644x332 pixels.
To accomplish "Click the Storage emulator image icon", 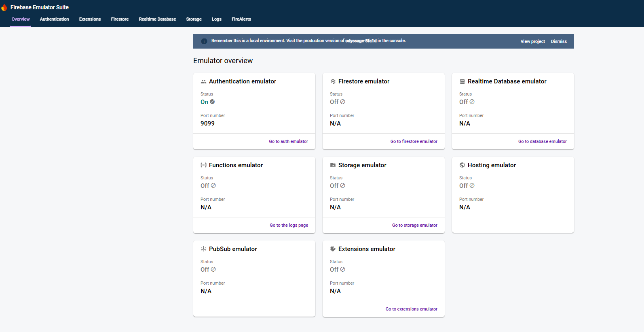I will pyautogui.click(x=333, y=165).
